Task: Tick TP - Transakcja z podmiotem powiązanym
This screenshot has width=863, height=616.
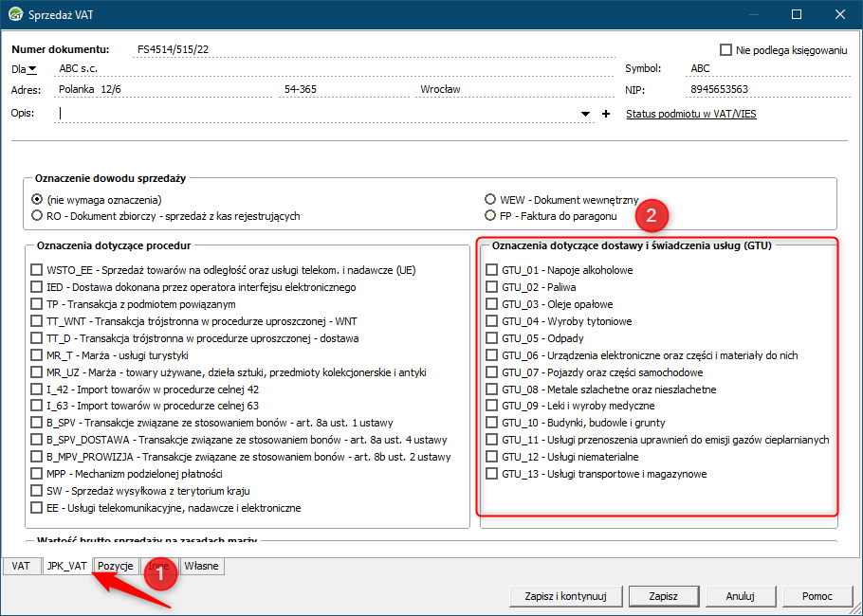Action: point(36,304)
